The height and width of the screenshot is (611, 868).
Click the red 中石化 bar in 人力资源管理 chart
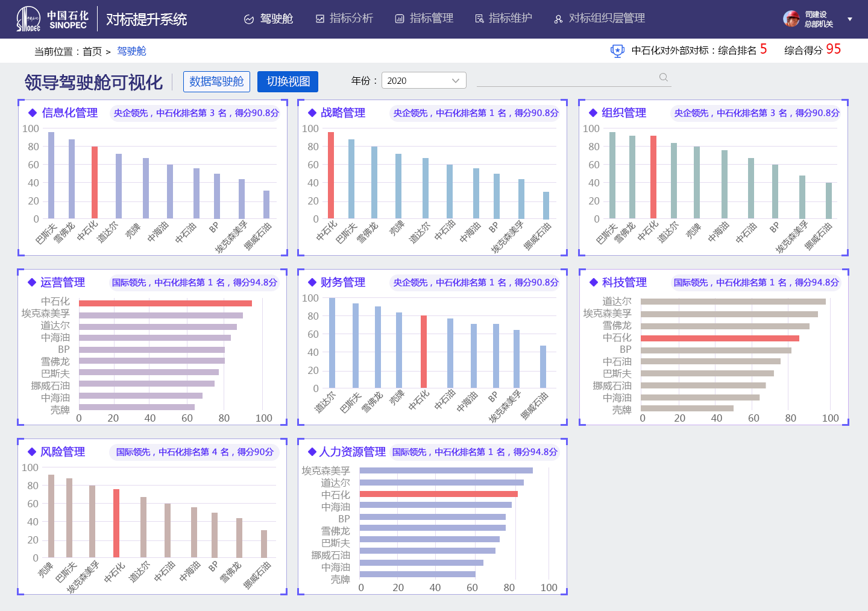(x=439, y=494)
